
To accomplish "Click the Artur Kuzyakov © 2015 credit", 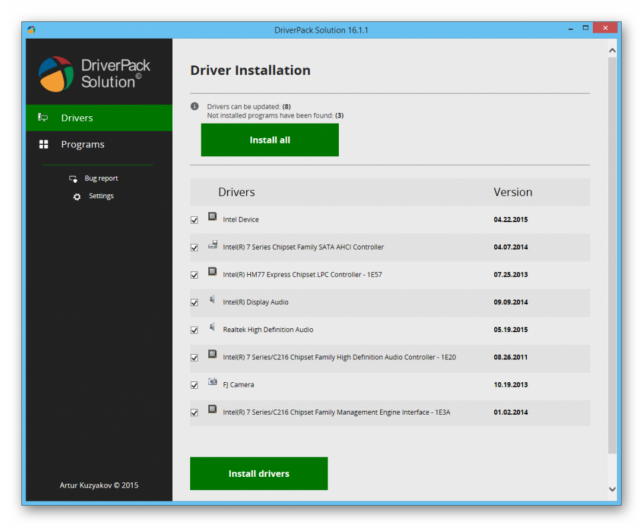I will [x=99, y=485].
